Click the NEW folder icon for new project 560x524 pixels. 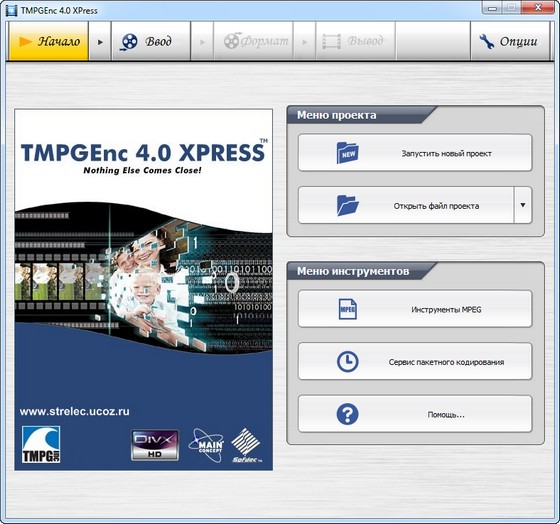(348, 153)
